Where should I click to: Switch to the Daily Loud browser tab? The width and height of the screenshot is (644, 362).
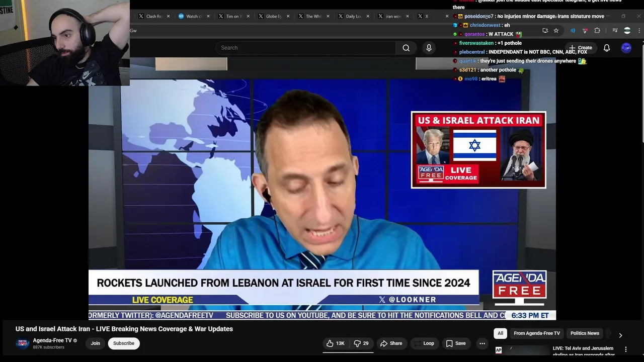coord(353,16)
